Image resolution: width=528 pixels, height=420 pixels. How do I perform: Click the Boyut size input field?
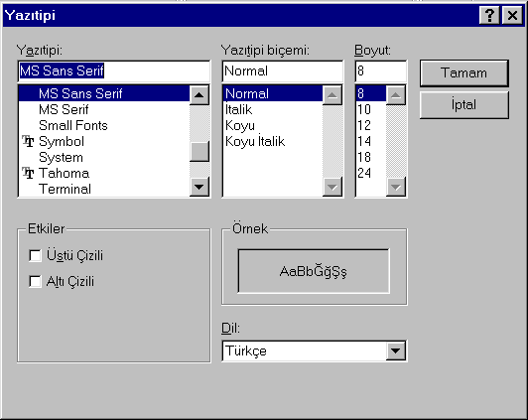pos(381,71)
